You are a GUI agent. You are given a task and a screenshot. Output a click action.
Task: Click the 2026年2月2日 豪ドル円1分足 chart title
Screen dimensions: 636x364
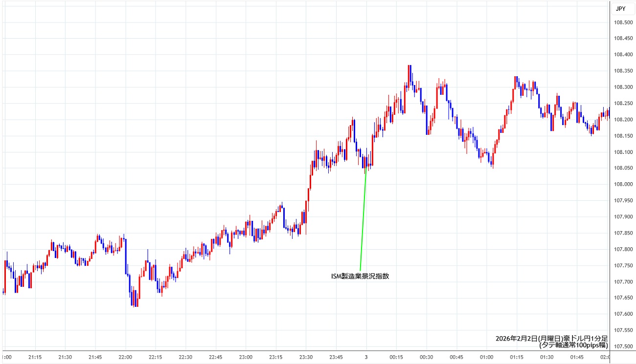(x=551, y=338)
